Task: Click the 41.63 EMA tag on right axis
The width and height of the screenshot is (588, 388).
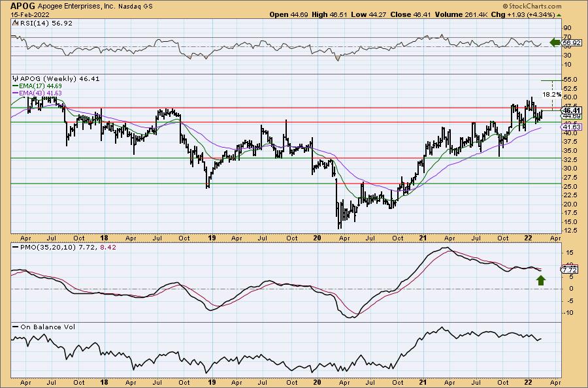Action: click(572, 127)
